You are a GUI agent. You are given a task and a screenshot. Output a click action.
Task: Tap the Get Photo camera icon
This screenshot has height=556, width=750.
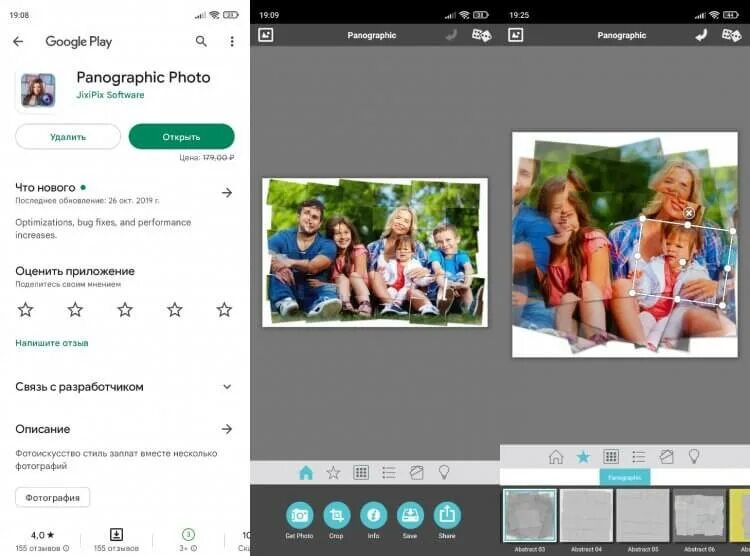[x=299, y=515]
